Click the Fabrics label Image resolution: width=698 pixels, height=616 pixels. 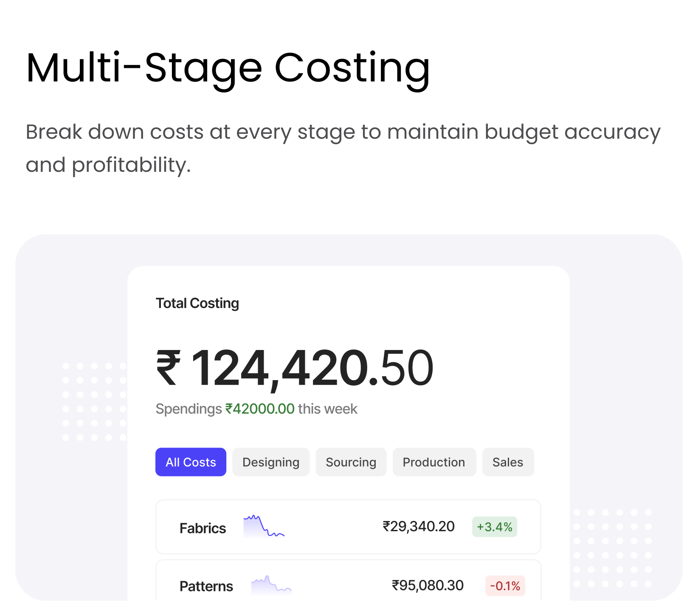[x=203, y=528]
